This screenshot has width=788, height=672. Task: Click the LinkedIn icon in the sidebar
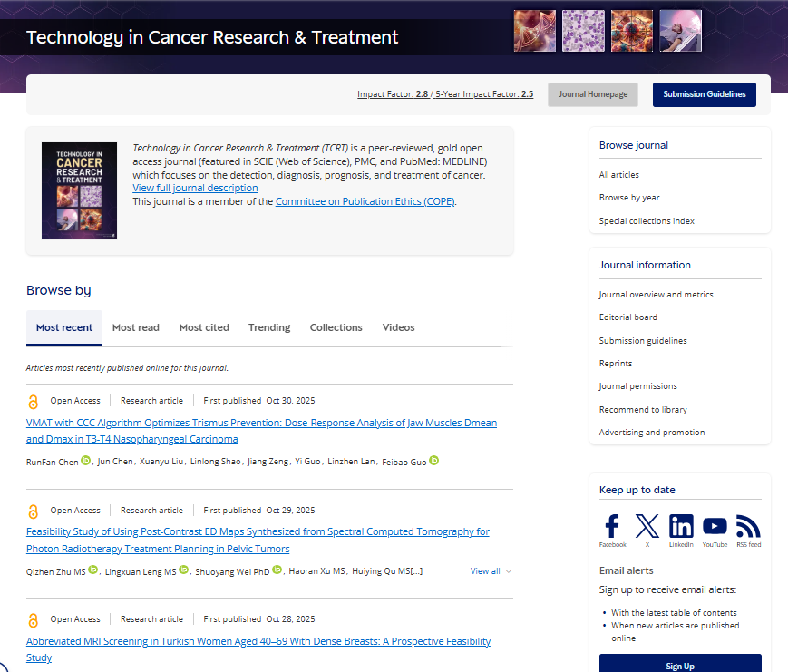(681, 526)
